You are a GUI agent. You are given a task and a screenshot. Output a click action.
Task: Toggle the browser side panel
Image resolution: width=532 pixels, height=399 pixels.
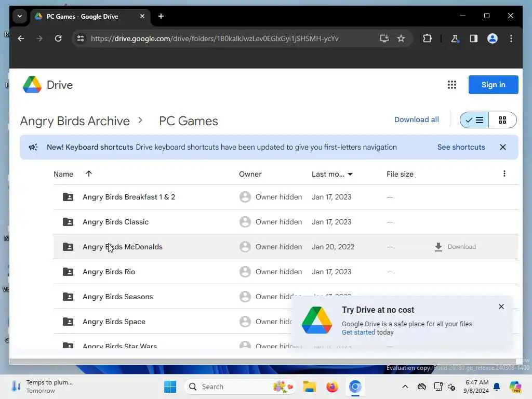[474, 38]
